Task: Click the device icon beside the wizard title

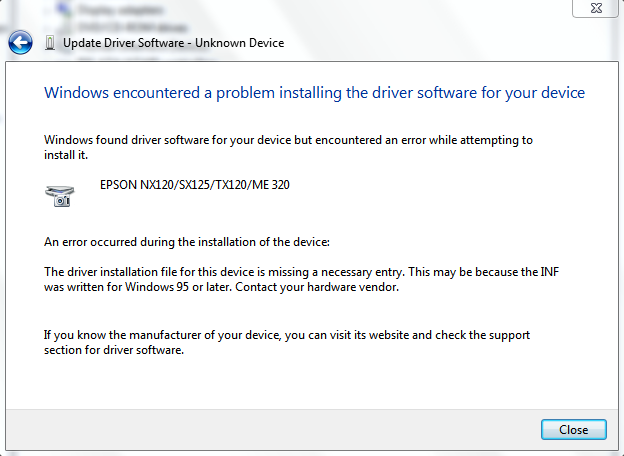Action: [50, 43]
